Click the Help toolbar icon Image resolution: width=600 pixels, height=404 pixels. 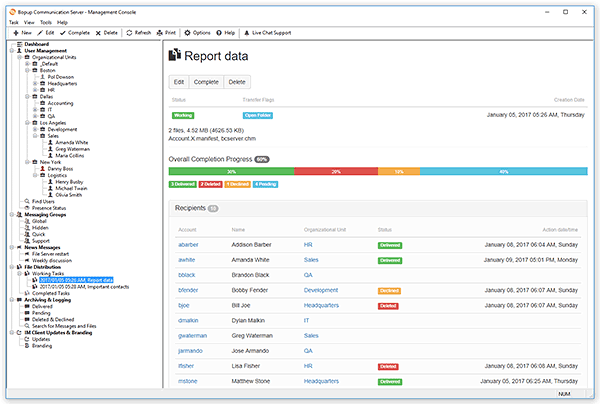pos(219,33)
